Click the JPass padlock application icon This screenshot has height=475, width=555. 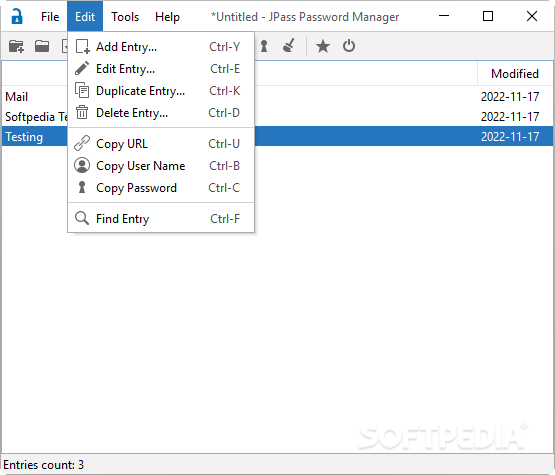pos(16,16)
